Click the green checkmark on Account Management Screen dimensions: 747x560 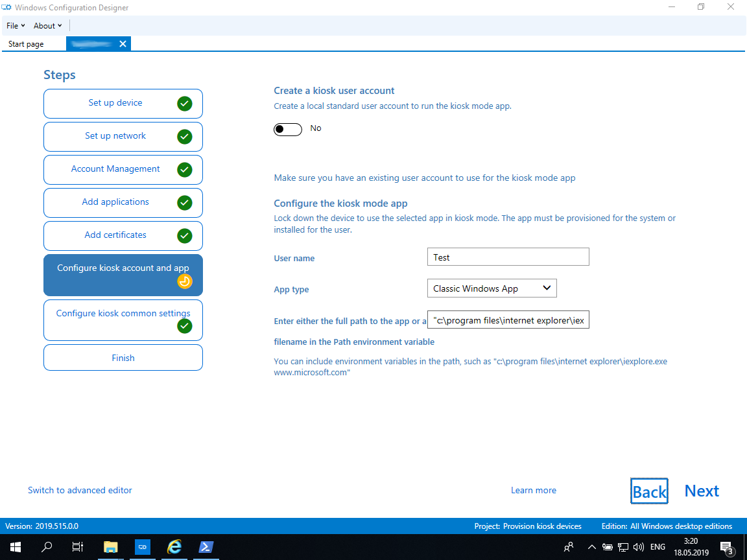(184, 170)
